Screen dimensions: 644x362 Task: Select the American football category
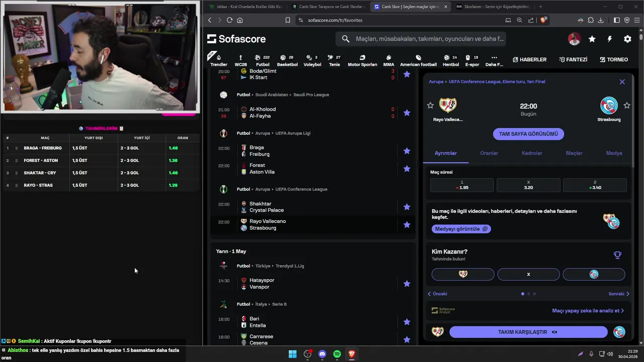tap(418, 59)
